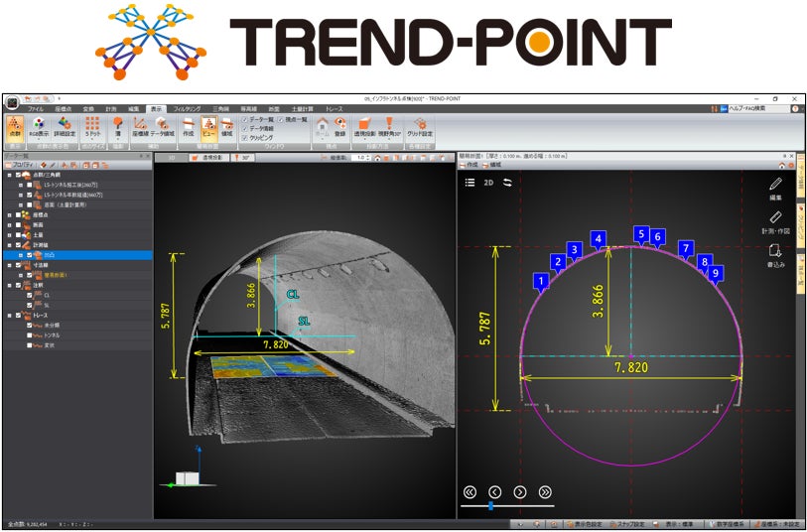Screen dimensions: 807x532
Task: Uncheck the CL annotation checkbox
Action: coord(30,296)
